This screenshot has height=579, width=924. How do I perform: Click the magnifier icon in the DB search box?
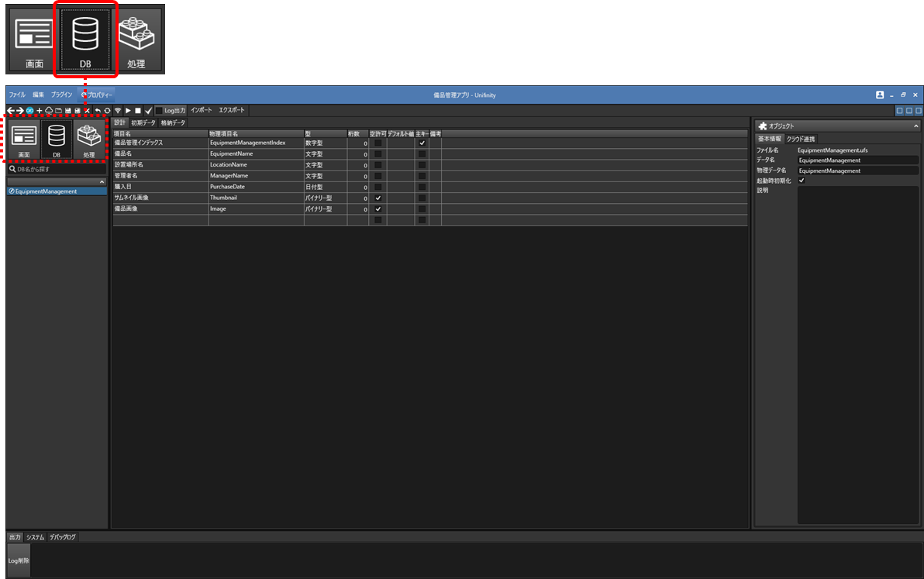[12, 169]
